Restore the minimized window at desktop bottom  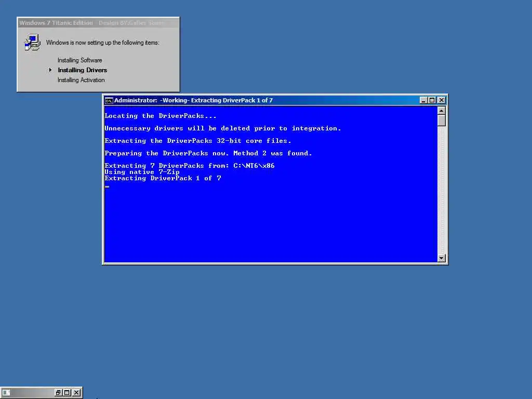coord(58,393)
